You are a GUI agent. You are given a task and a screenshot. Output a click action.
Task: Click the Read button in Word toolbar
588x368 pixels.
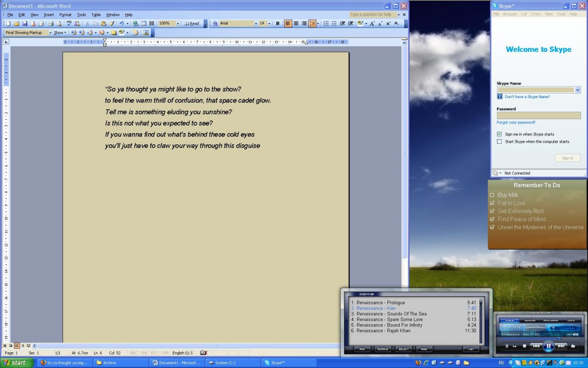pyautogui.click(x=192, y=23)
